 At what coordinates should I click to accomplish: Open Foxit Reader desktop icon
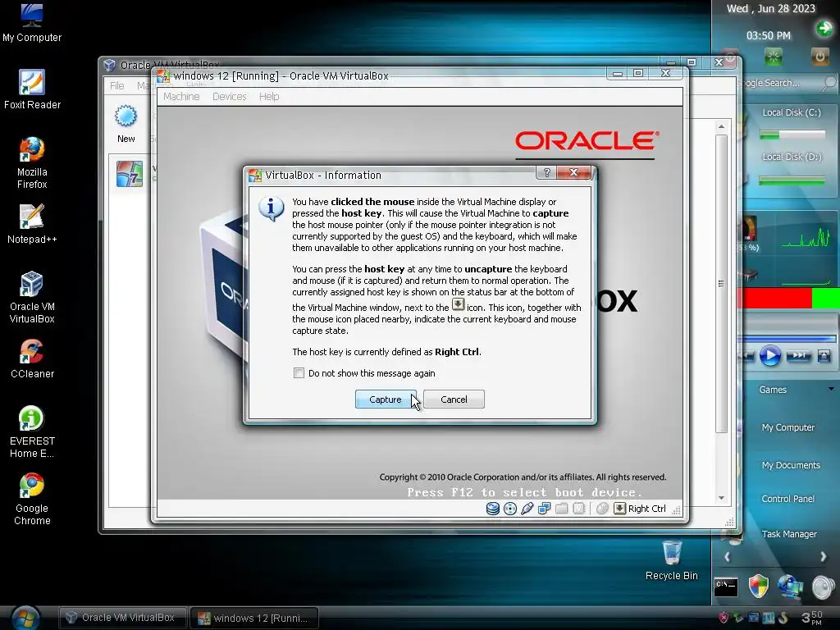(x=32, y=89)
